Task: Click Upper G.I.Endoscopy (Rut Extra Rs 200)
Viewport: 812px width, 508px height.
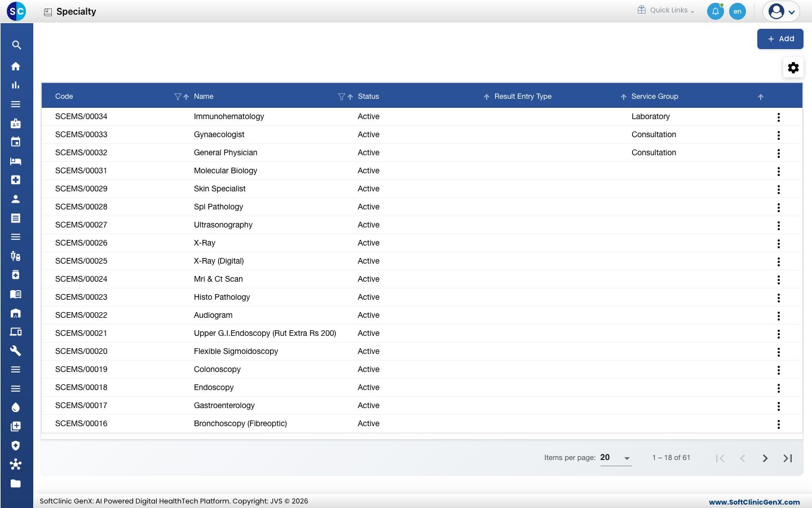Action: coord(265,333)
